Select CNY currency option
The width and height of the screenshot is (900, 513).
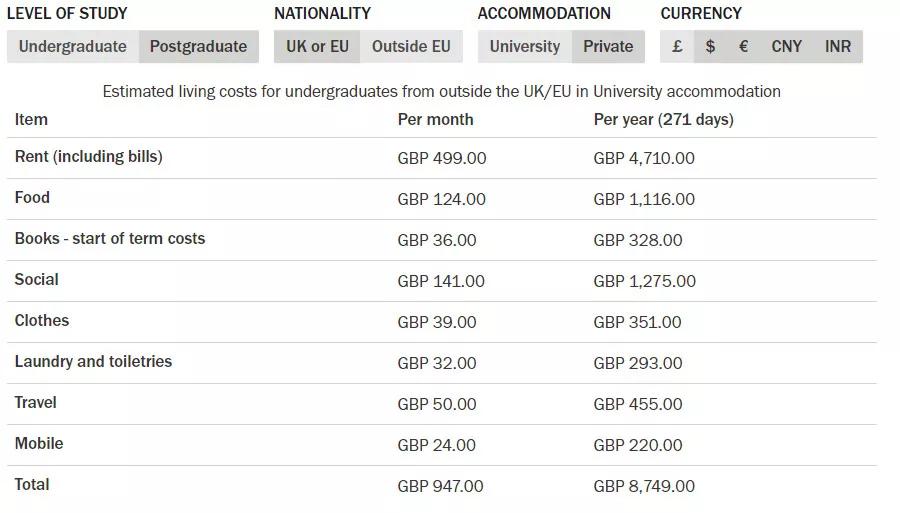(x=786, y=46)
